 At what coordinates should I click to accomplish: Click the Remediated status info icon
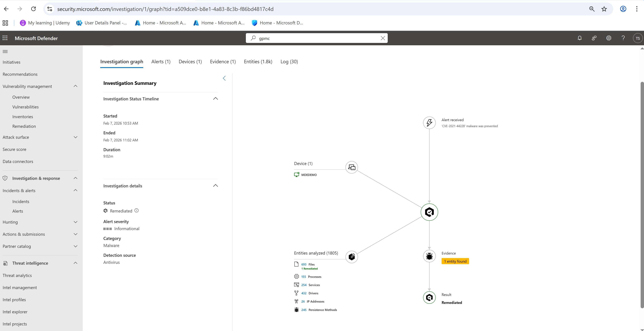click(x=136, y=211)
